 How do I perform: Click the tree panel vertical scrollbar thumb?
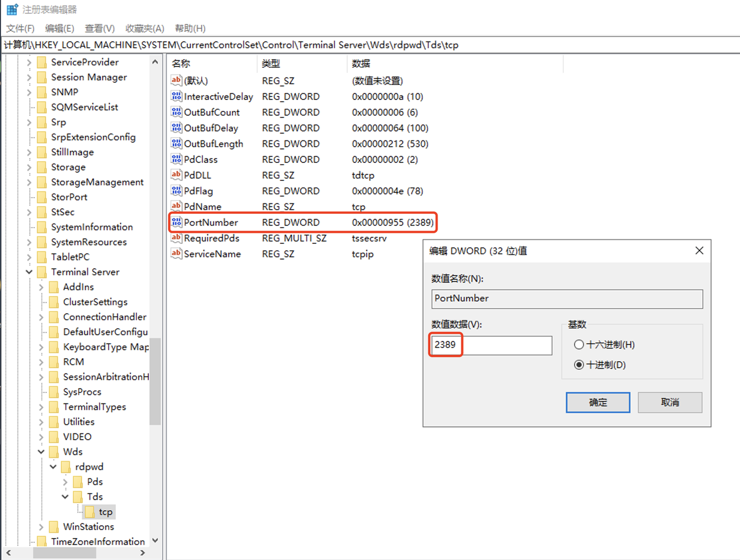(x=155, y=381)
